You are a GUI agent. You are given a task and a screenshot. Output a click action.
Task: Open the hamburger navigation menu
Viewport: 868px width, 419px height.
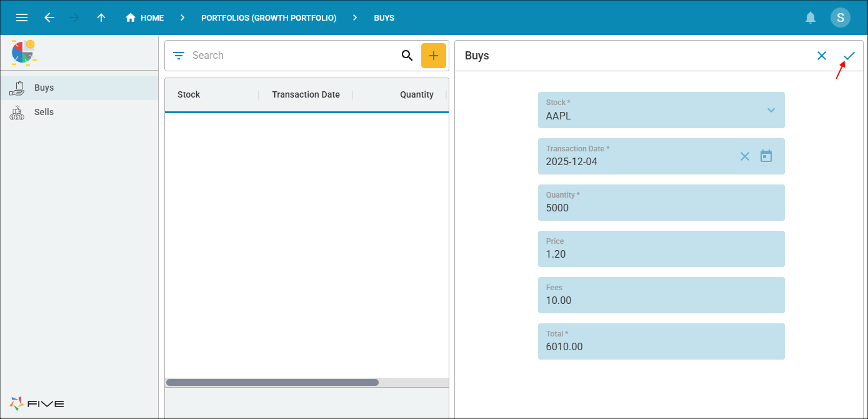[22, 18]
